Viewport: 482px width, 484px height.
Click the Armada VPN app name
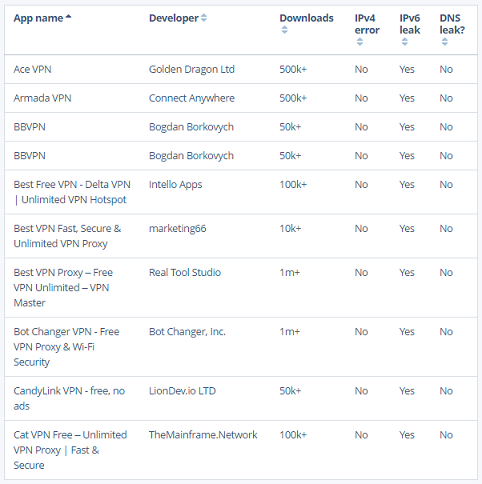[x=42, y=98]
